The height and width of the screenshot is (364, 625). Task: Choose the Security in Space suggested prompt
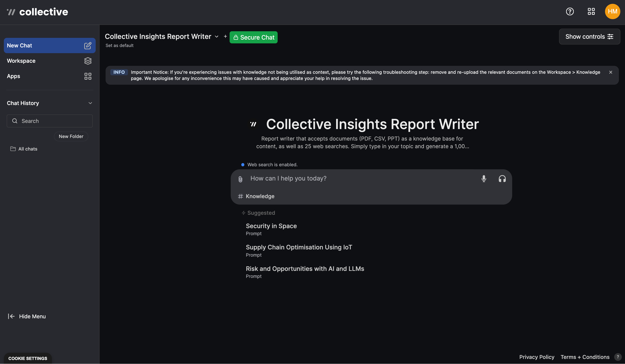(x=271, y=229)
